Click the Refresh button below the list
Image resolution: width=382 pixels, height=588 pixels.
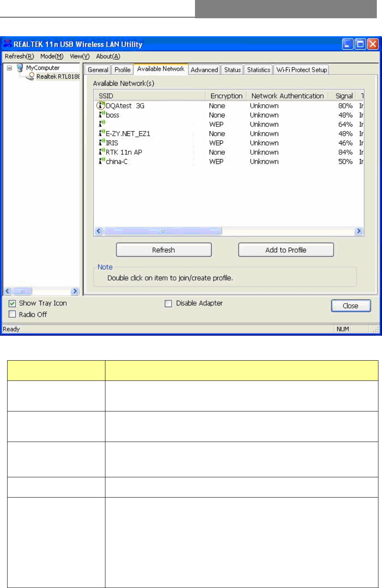click(x=164, y=250)
